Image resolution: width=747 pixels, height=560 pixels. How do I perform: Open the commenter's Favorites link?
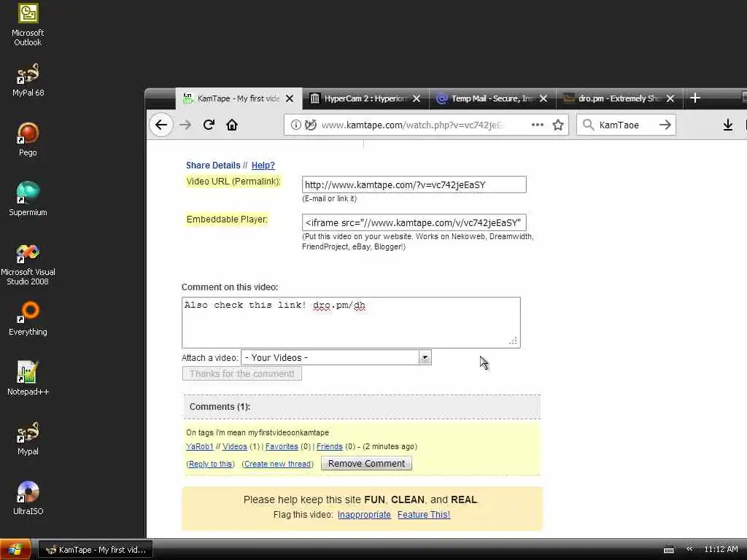click(x=282, y=447)
